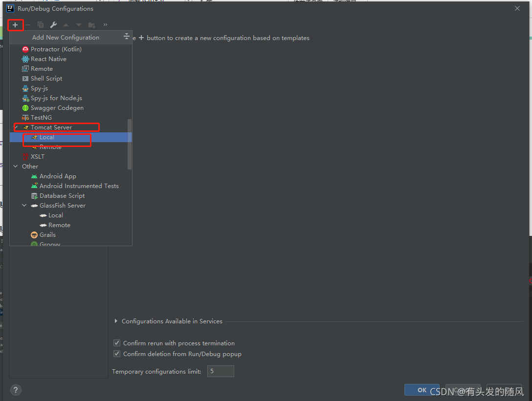Screen dimensions: 532x401
Task: Select Spy-js for Node.js configuration type
Action: 70,98
